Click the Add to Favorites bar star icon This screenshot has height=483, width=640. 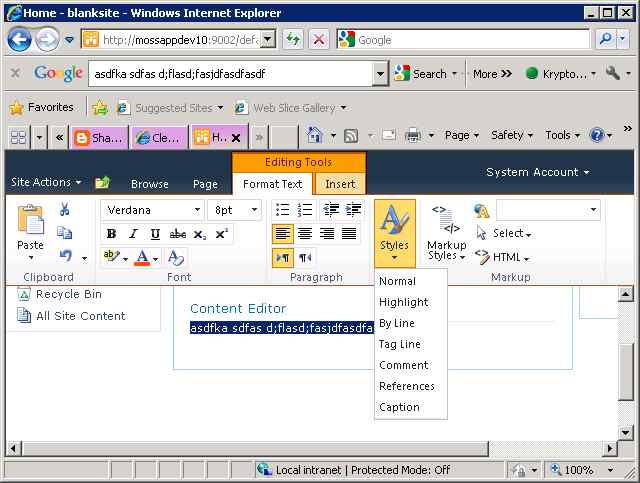100,108
